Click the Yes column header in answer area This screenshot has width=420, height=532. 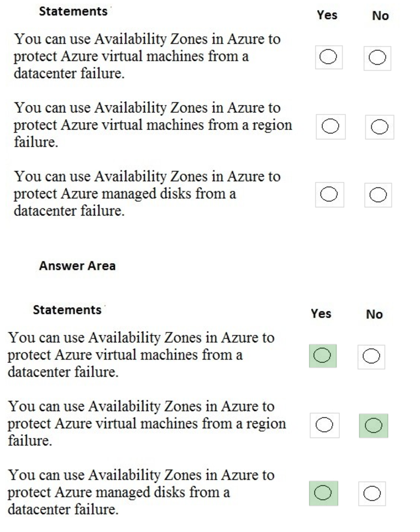322,314
